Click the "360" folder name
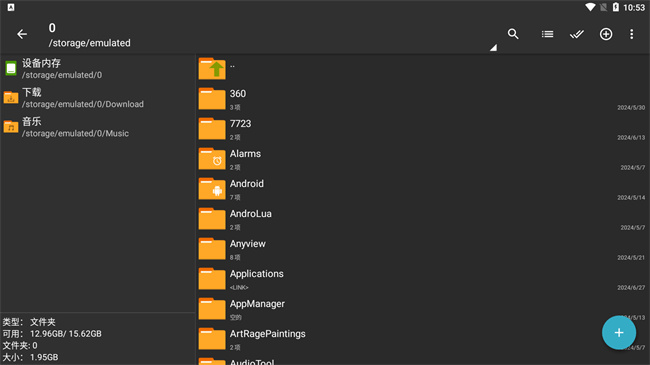 click(238, 94)
